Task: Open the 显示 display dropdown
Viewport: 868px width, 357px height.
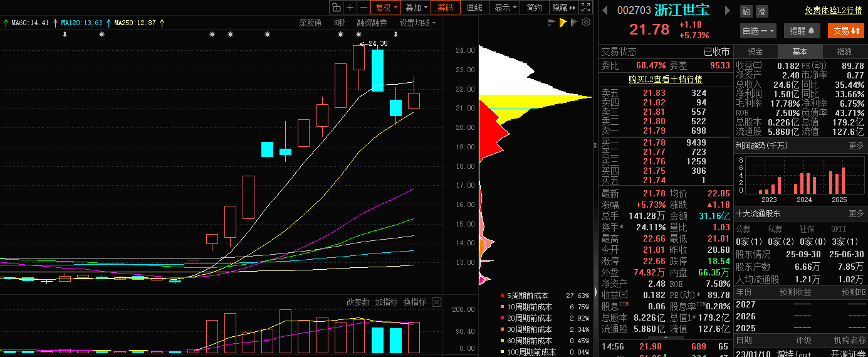Action: 505,8
